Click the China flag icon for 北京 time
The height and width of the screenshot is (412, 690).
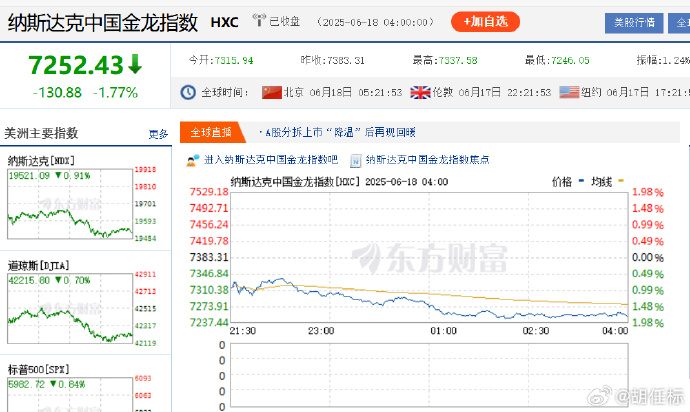tap(271, 92)
